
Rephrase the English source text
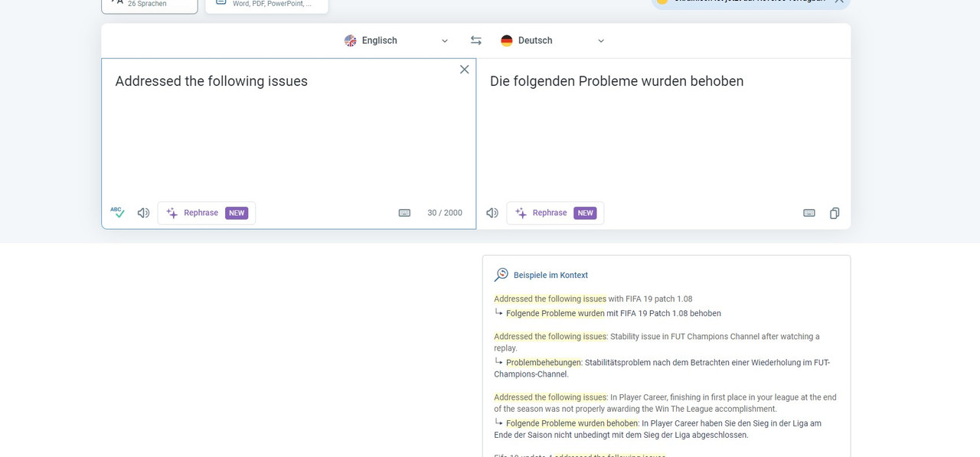pos(207,213)
